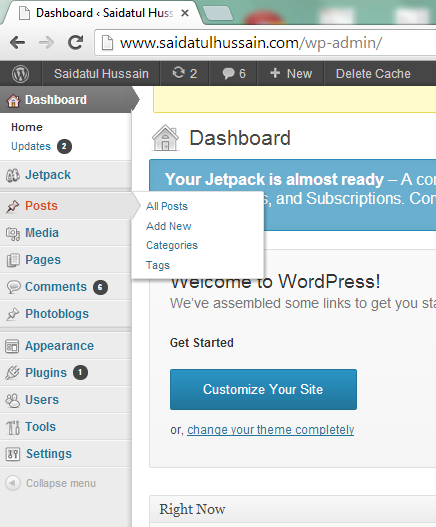Viewport: 436px width, 527px height.
Task: Click the Updates count badge 2
Action: tap(64, 147)
